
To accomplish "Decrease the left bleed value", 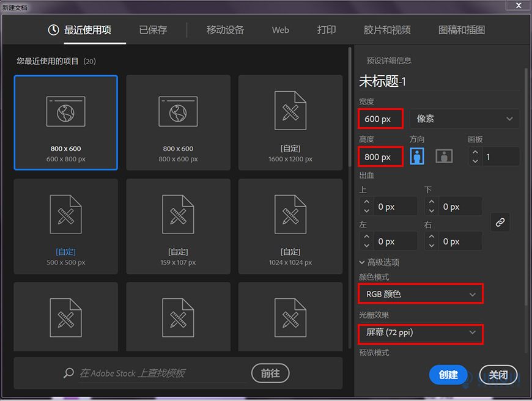I will tap(366, 245).
